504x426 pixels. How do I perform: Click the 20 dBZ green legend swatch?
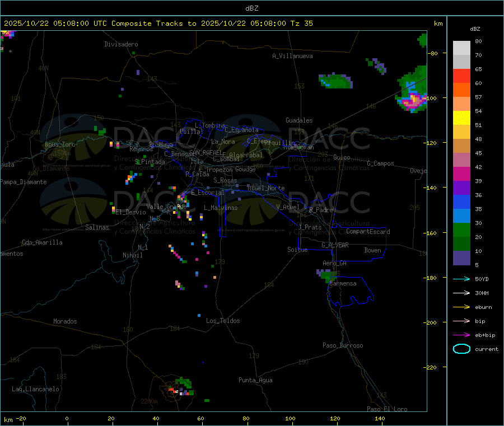(x=461, y=230)
